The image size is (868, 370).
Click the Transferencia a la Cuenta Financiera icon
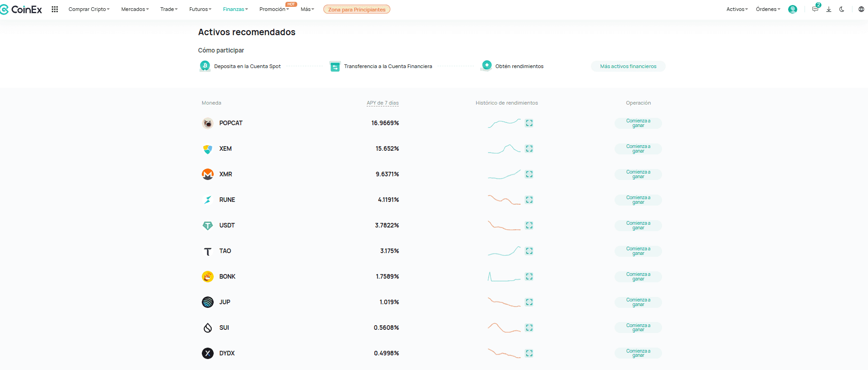[335, 66]
